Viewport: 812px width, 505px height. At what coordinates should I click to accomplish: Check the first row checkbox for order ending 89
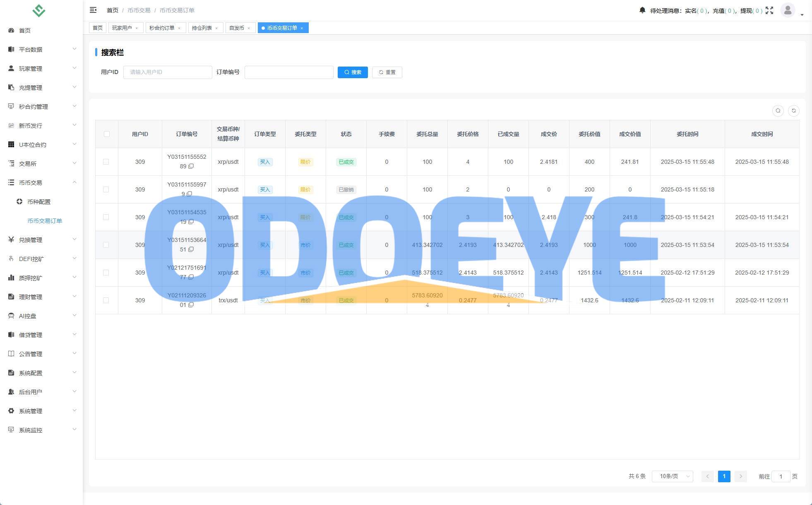(x=106, y=162)
